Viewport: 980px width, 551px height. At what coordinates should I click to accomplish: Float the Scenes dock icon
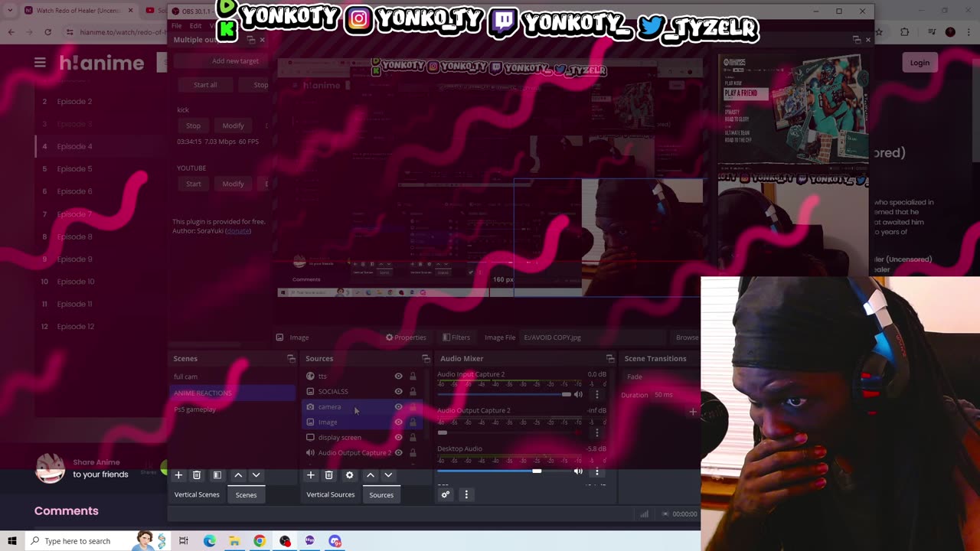(291, 359)
